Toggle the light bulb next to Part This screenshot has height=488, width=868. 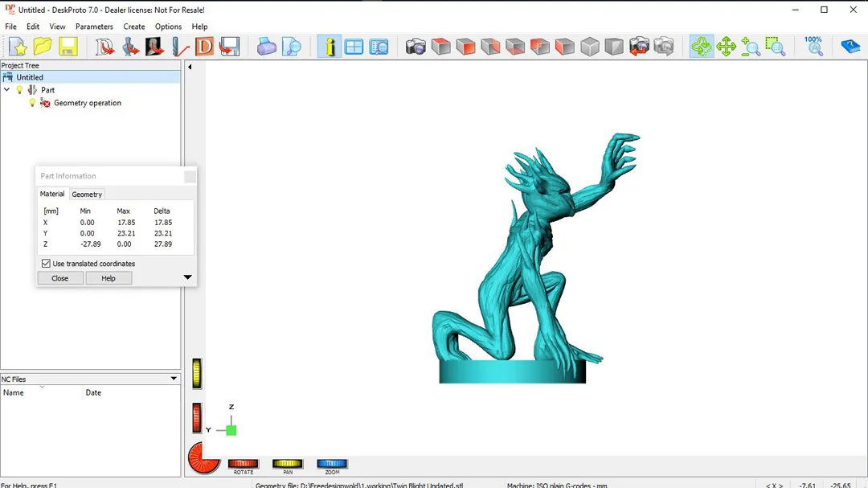20,90
